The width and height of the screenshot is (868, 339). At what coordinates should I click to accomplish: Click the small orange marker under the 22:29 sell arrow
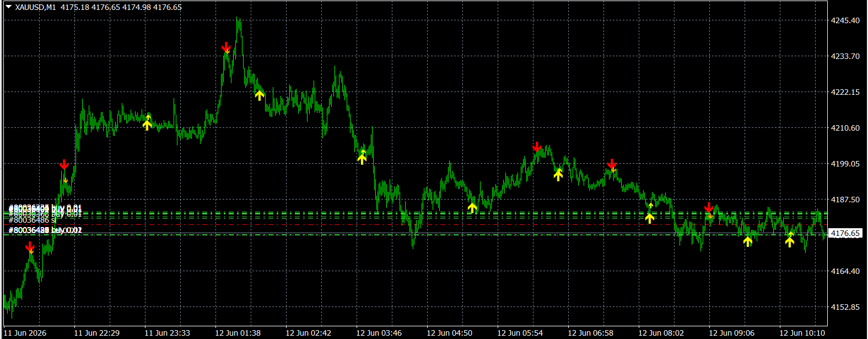coord(66,180)
